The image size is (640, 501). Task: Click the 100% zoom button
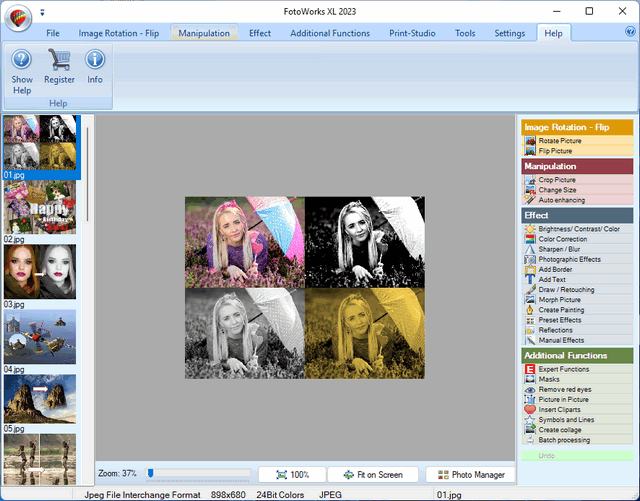292,475
